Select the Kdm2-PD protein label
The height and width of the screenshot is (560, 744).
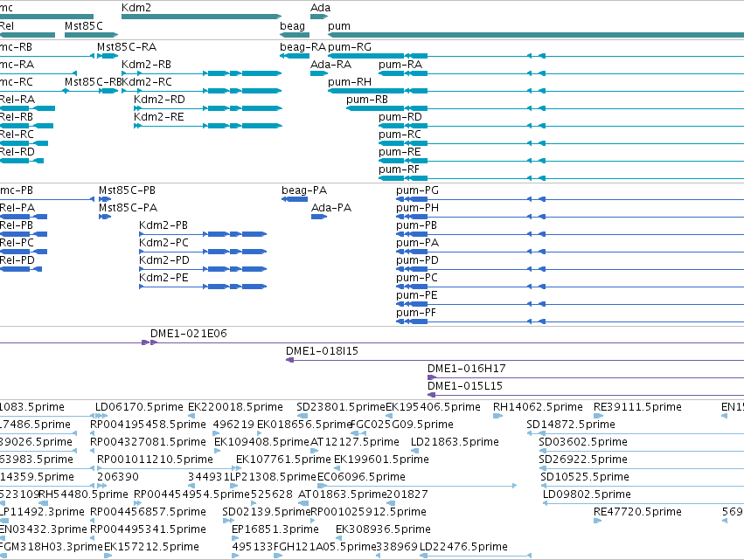pos(164,260)
